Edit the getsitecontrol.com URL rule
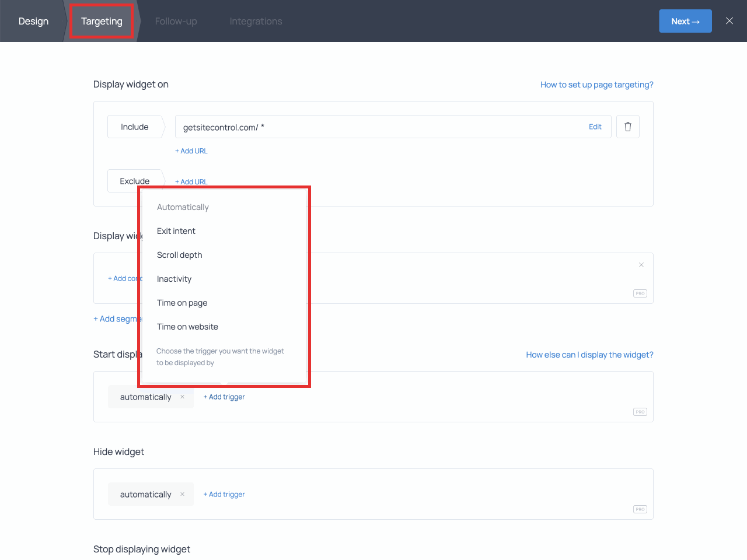747x560 pixels. (595, 127)
